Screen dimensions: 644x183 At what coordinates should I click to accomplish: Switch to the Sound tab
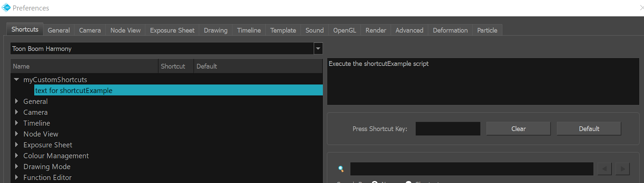(x=314, y=30)
